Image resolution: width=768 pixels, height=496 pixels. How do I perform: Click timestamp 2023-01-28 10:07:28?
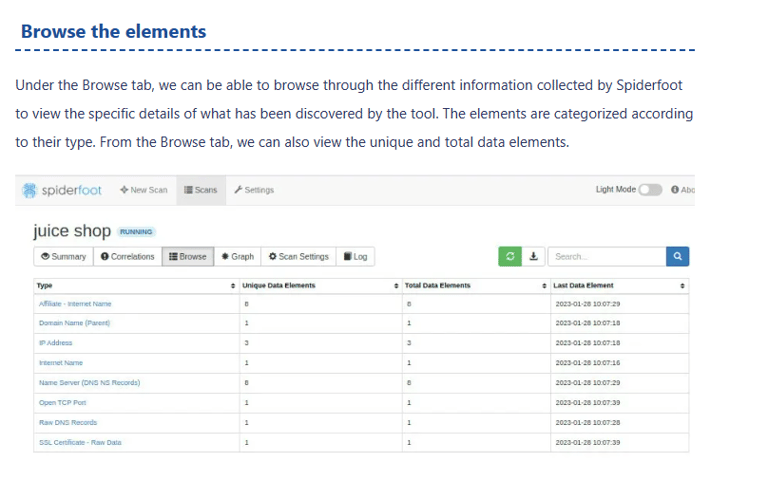[x=587, y=422]
